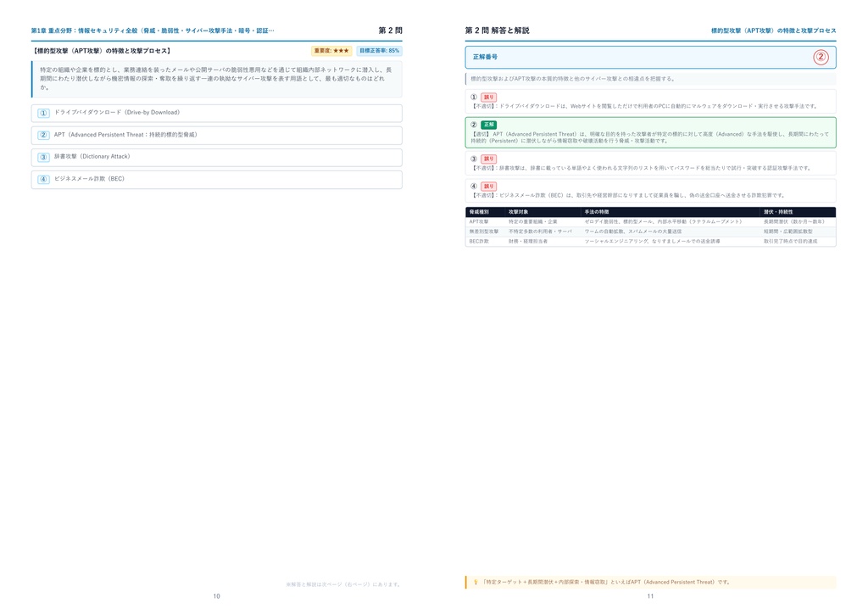Click the 目標正答率 85% badge

[379, 51]
